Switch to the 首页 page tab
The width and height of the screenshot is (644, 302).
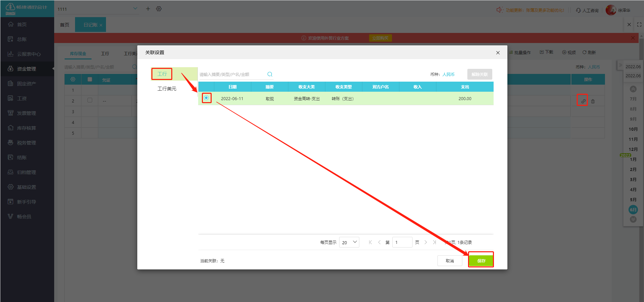(65, 25)
